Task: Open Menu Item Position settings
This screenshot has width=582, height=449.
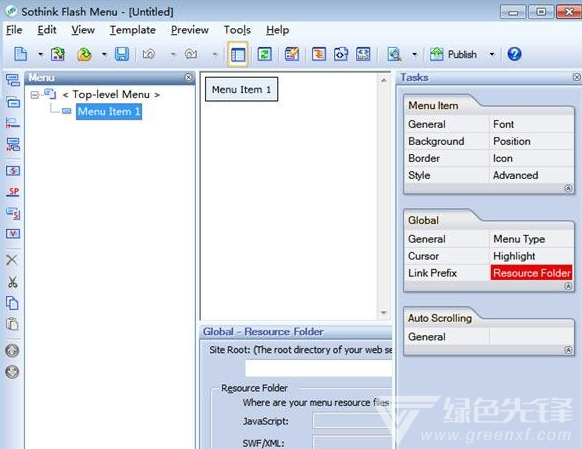Action: click(x=512, y=141)
